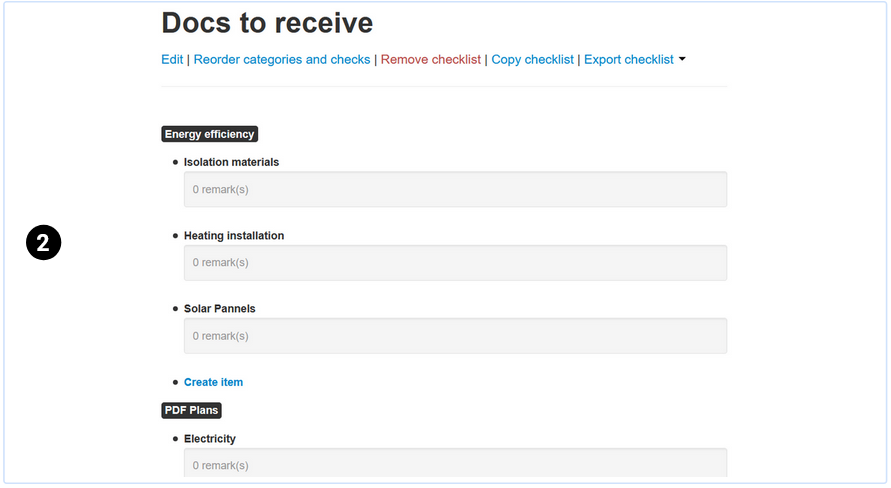891x488 pixels.
Task: Open remarks box under Solar Pannels
Action: [x=455, y=336]
